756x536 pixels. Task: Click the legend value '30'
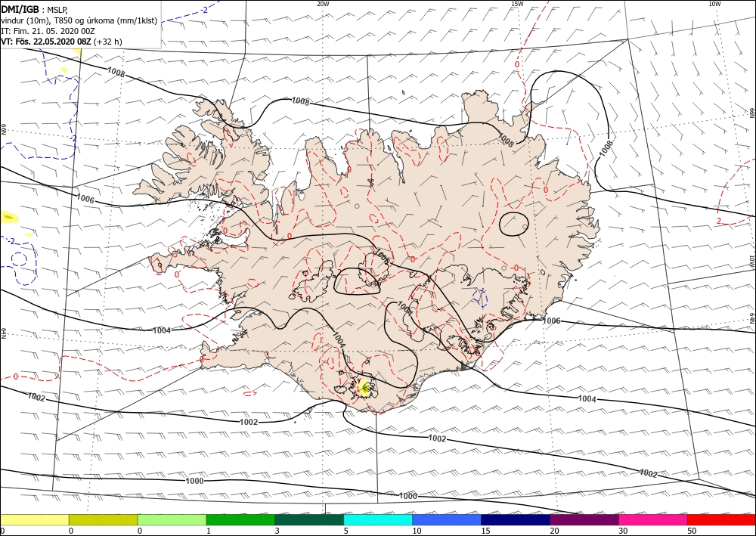point(623,531)
